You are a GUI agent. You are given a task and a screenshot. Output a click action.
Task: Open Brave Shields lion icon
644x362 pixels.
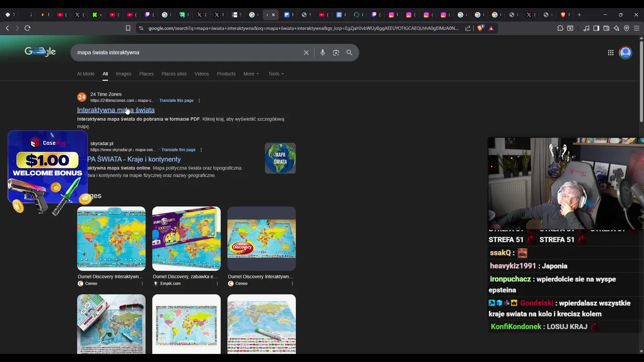point(480,28)
